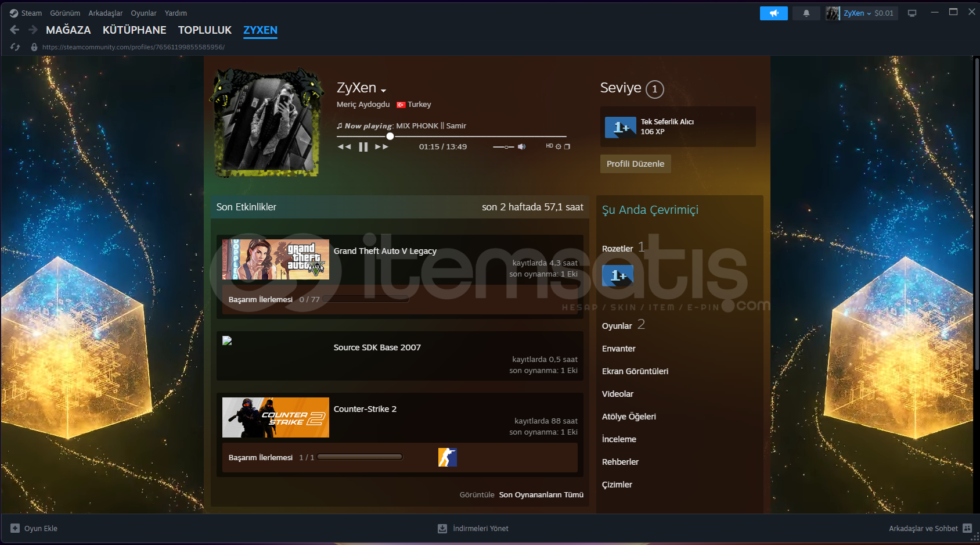Screen dimensions: 980x545
Task: Pop out the music player window
Action: coord(567,146)
